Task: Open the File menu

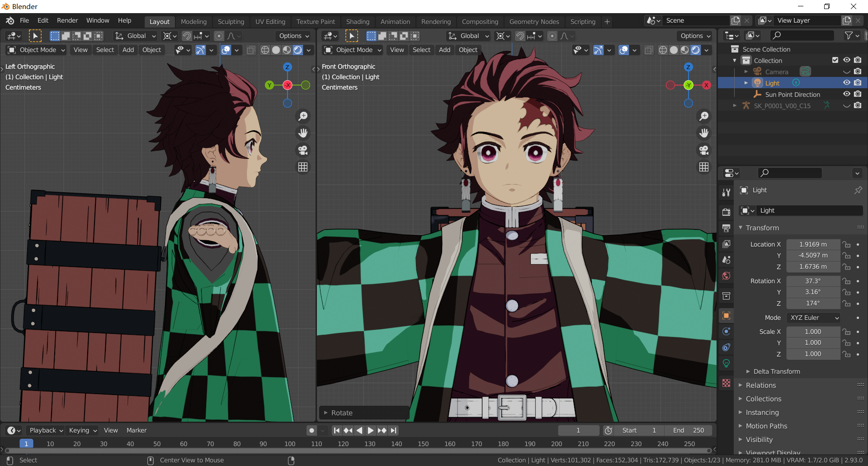Action: pyautogui.click(x=24, y=20)
